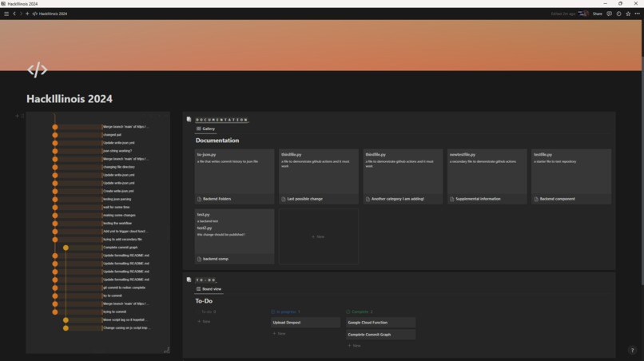Screen dimensions: 644x361
Task: Click the vertical page scrollbar
Action: [x=642, y=170]
